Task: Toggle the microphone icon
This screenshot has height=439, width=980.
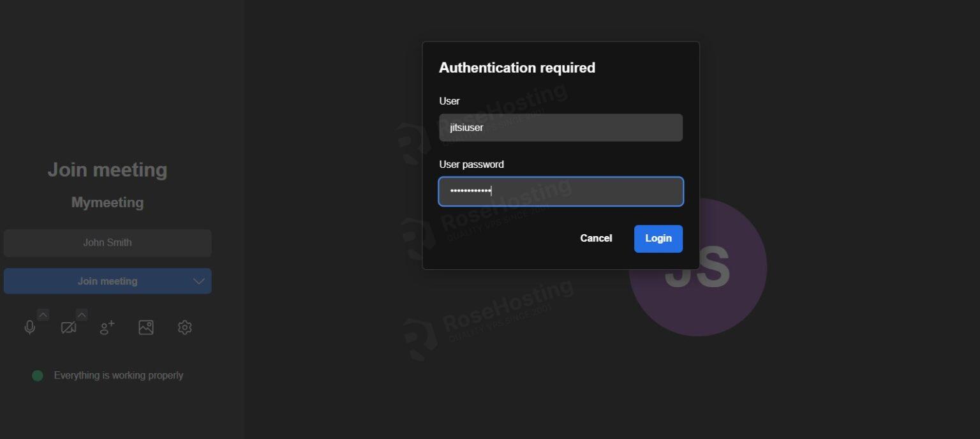Action: (29, 328)
